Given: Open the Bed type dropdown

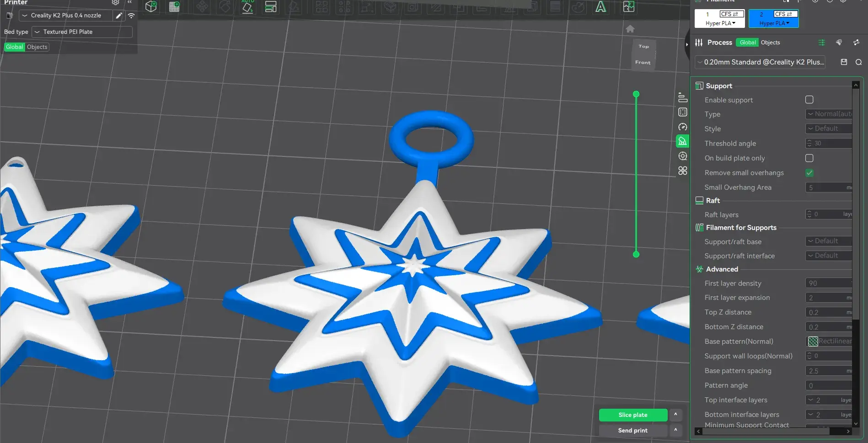Looking at the screenshot, I should [x=82, y=32].
